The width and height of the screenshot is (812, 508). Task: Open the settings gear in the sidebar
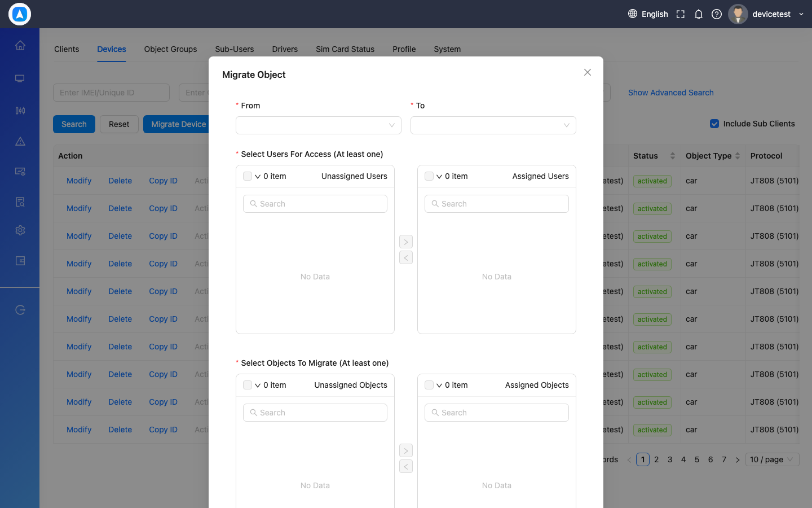(20, 230)
